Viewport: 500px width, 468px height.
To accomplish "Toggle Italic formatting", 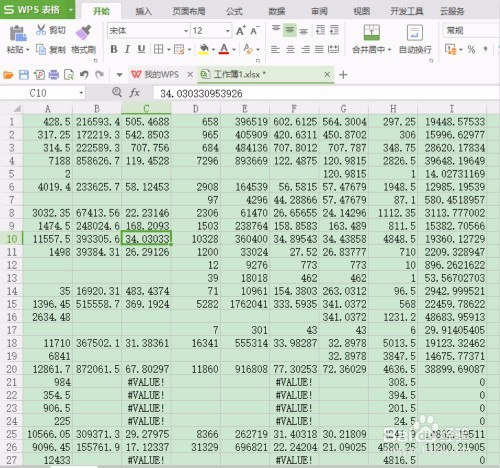I will tap(127, 49).
